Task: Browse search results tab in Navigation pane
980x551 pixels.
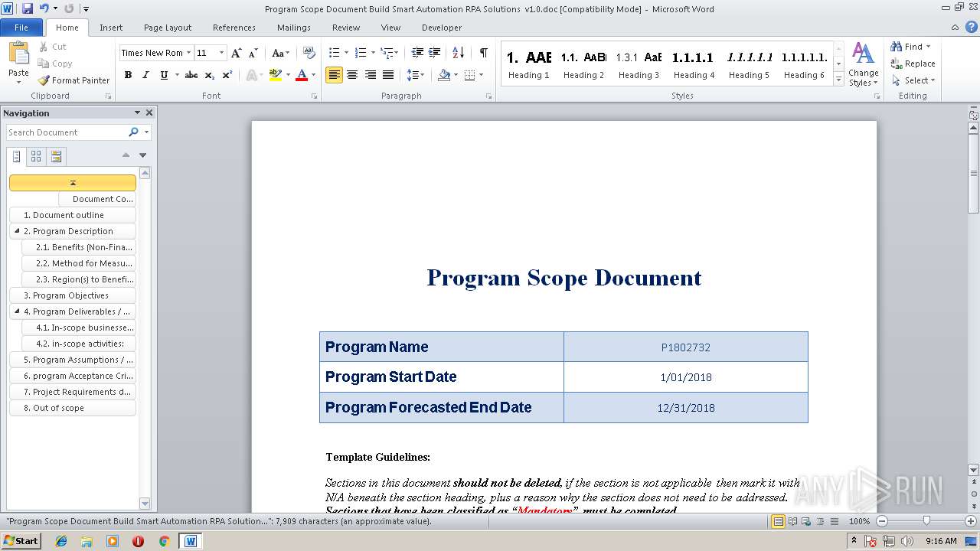Action: tap(56, 157)
